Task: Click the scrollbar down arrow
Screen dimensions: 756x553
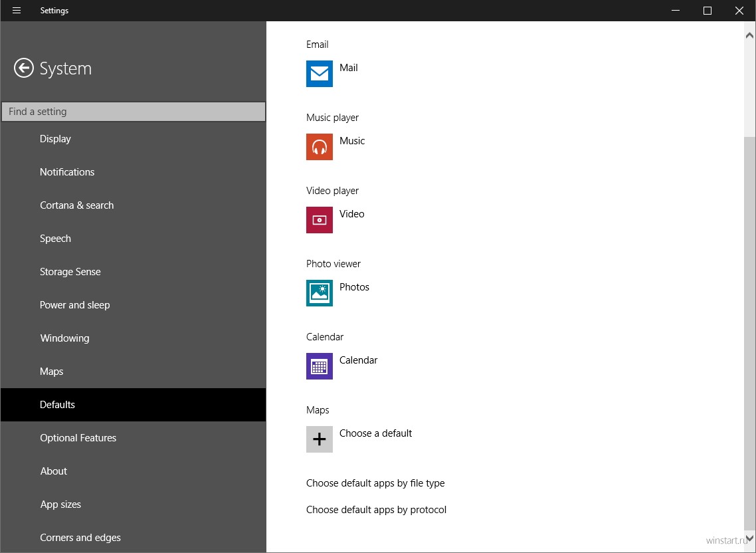Action: 749,538
